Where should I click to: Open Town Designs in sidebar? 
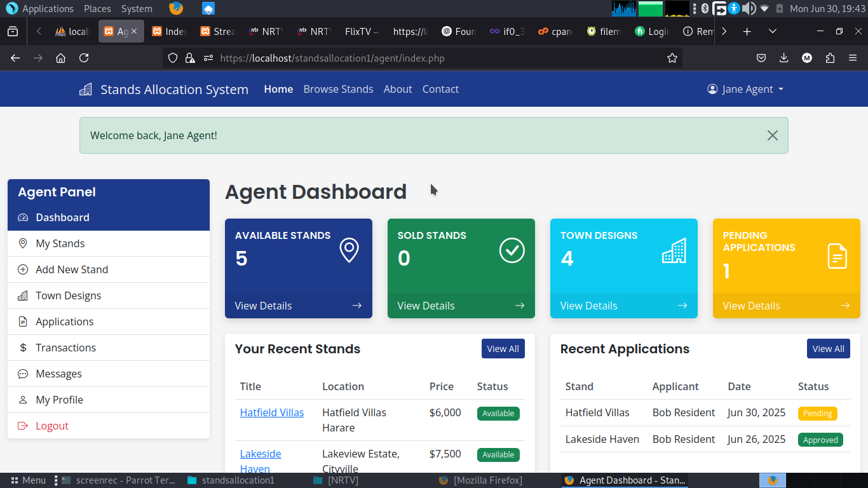(x=109, y=295)
